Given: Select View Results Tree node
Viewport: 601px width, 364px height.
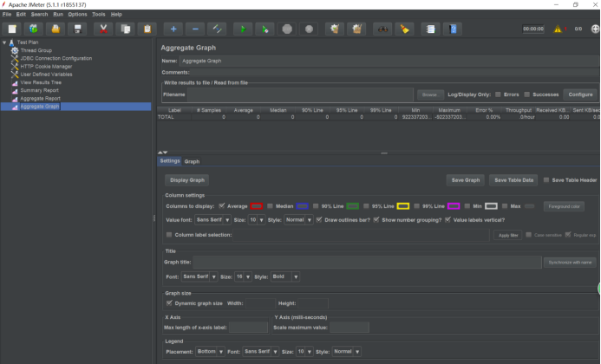Looking at the screenshot, I should click(41, 82).
